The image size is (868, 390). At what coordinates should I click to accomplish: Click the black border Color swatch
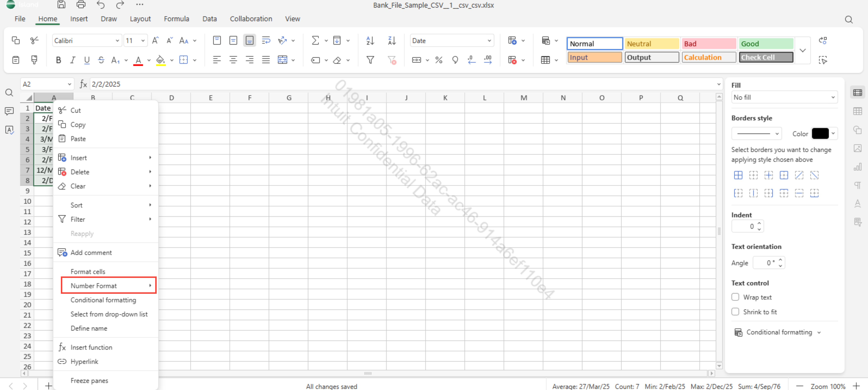(x=820, y=134)
